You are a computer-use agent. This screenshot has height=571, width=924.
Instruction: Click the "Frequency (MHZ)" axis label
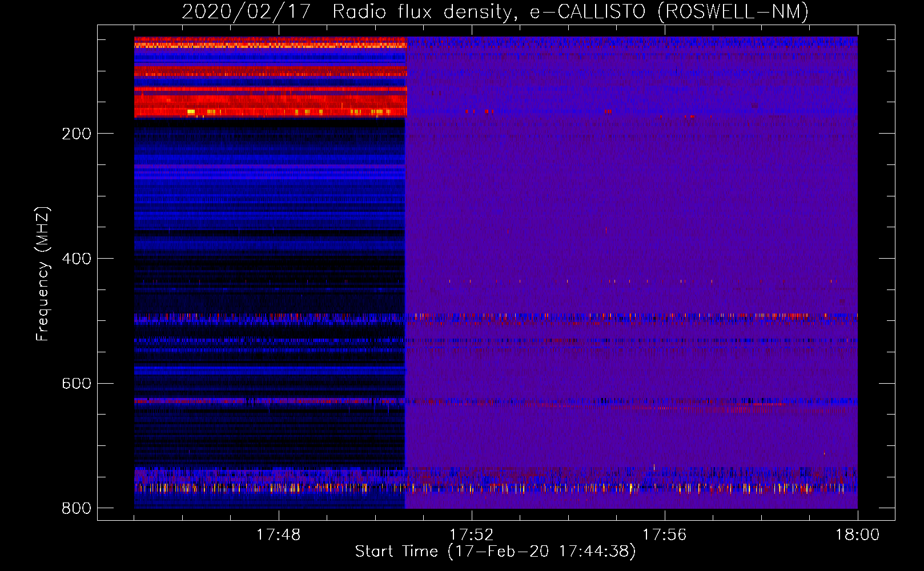[x=43, y=274]
